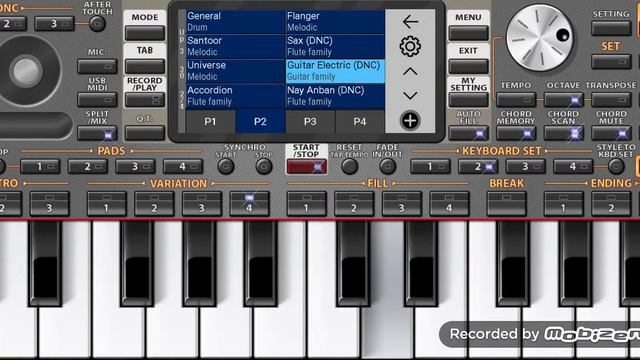
Task: Select KEYBOARD SET 4
Action: [573, 167]
